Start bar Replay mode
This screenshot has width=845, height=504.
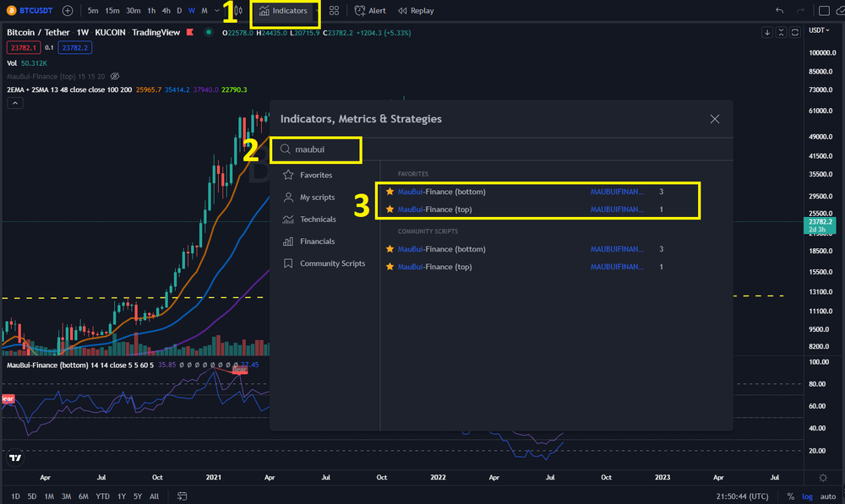pyautogui.click(x=415, y=11)
